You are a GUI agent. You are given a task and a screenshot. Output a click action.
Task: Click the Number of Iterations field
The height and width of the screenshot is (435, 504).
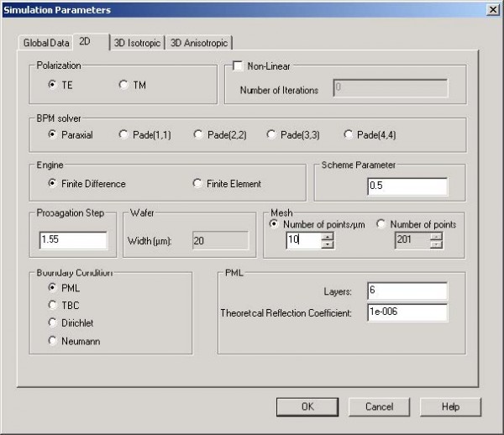pyautogui.click(x=391, y=88)
